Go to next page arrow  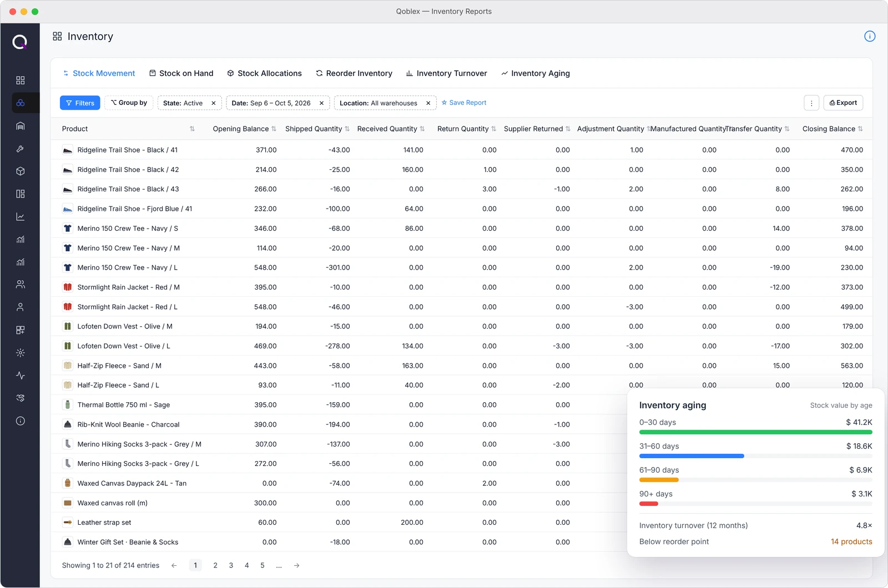[x=297, y=565]
